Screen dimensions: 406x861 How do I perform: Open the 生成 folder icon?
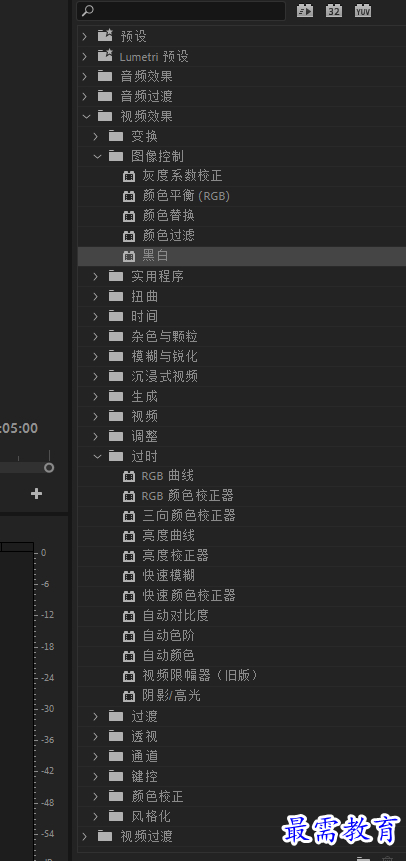click(116, 396)
